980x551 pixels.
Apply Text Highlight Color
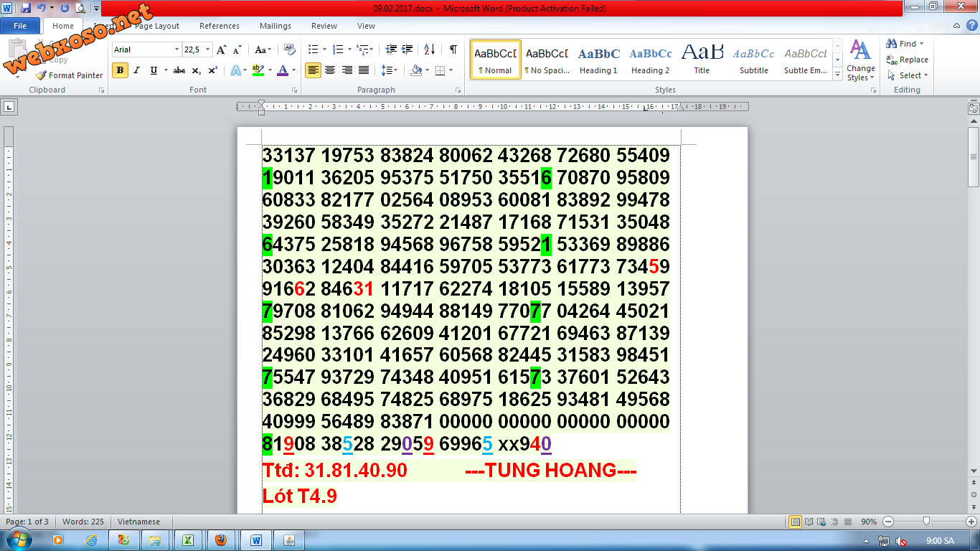coord(258,70)
